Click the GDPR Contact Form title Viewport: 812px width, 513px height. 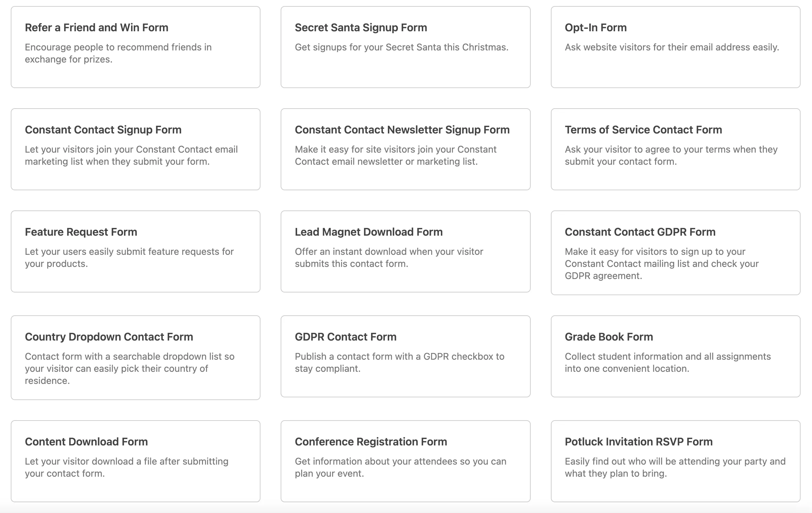click(x=345, y=337)
